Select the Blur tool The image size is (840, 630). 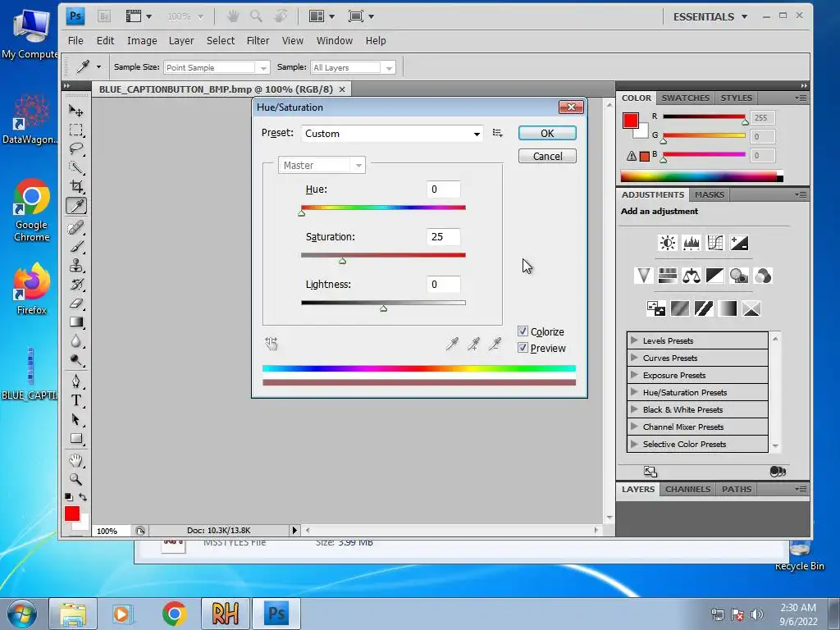(76, 340)
